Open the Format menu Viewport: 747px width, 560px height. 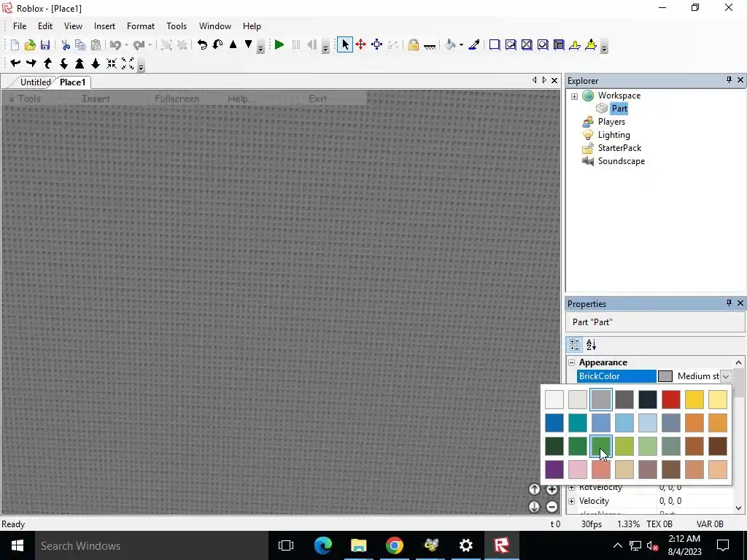click(141, 26)
